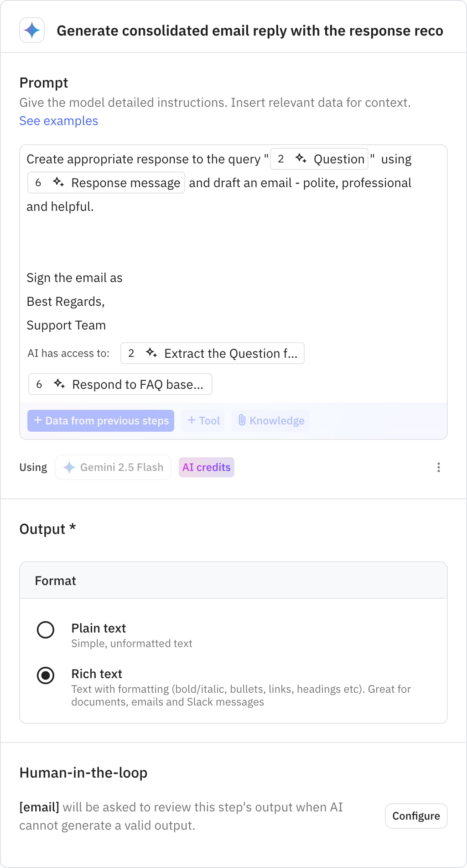Image resolution: width=467 pixels, height=868 pixels.
Task: Open the See examples link
Action: coord(58,121)
